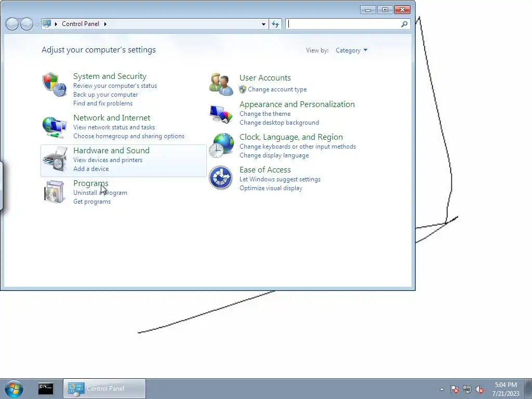Open the Ease of Access icon
This screenshot has width=532, height=399.
220,178
